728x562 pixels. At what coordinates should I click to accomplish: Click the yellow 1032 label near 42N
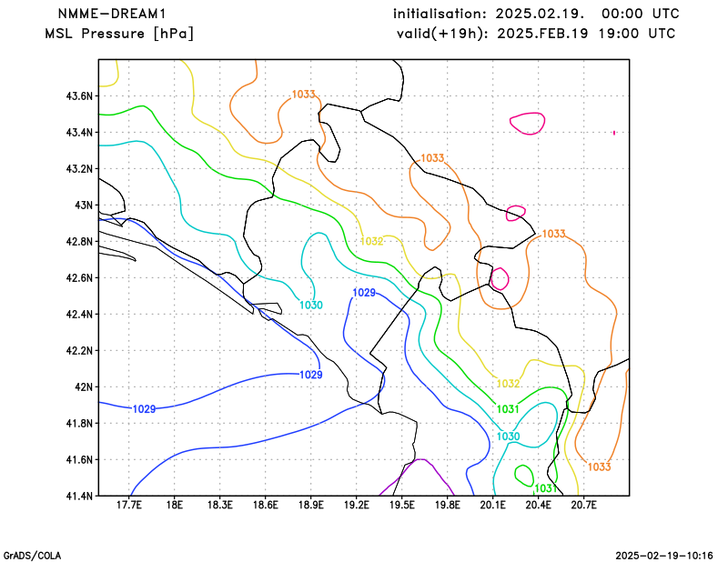pos(508,384)
